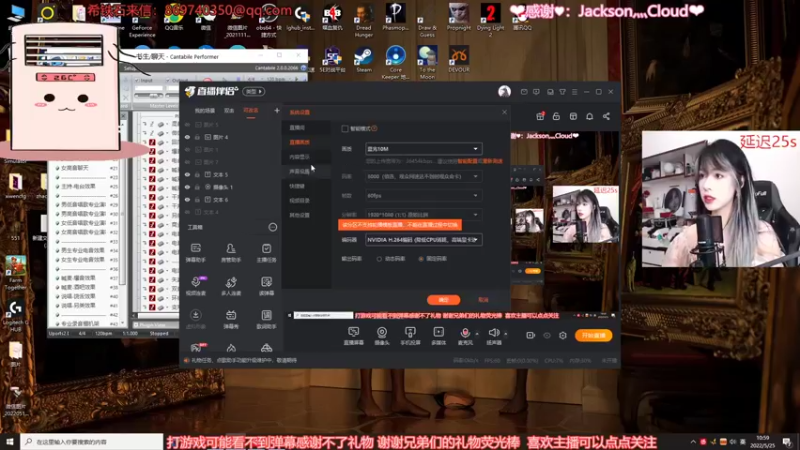
Task: Open the 画质 蓝光10M dropdown
Action: click(x=423, y=149)
